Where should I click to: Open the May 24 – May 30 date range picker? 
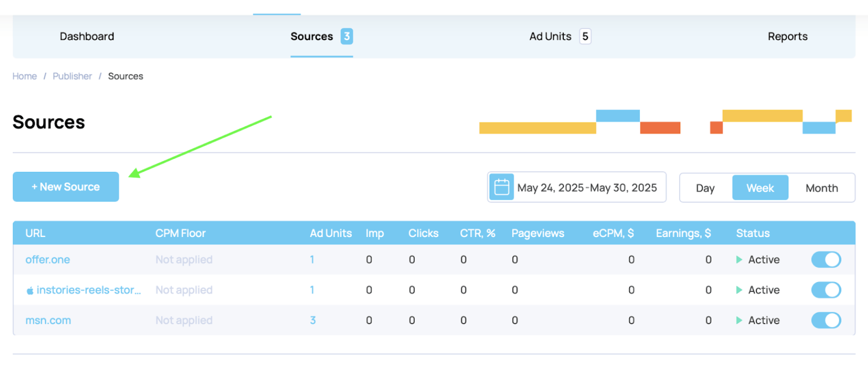(x=587, y=188)
